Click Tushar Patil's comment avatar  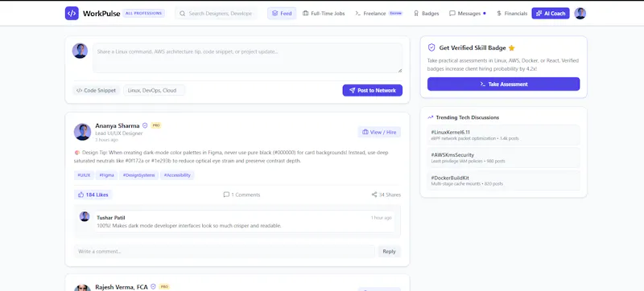(85, 216)
